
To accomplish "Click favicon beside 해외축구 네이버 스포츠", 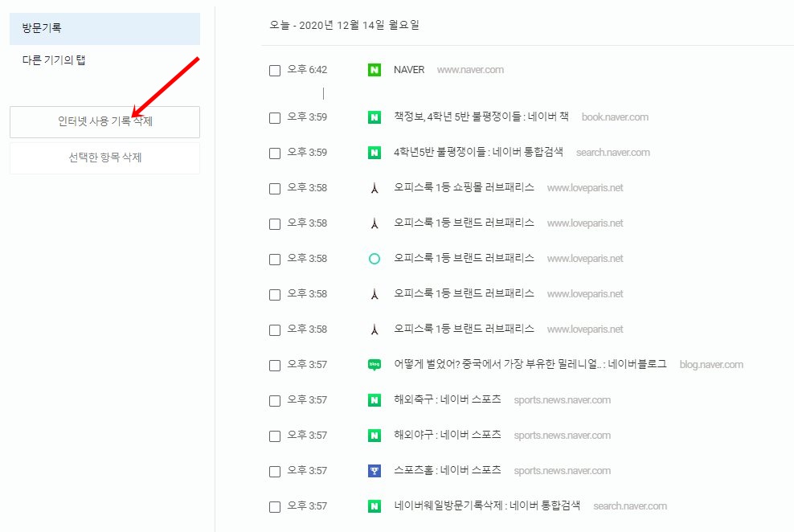I will pyautogui.click(x=374, y=400).
